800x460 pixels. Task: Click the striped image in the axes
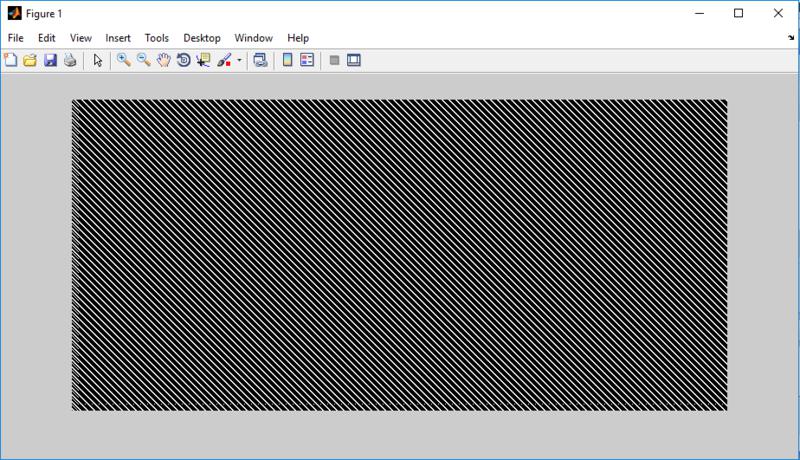399,254
